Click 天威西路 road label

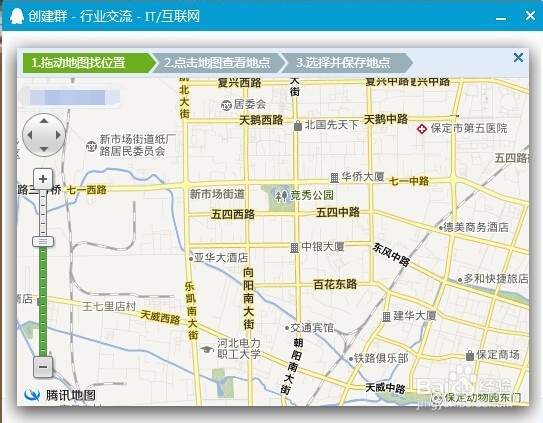pyautogui.click(x=160, y=317)
